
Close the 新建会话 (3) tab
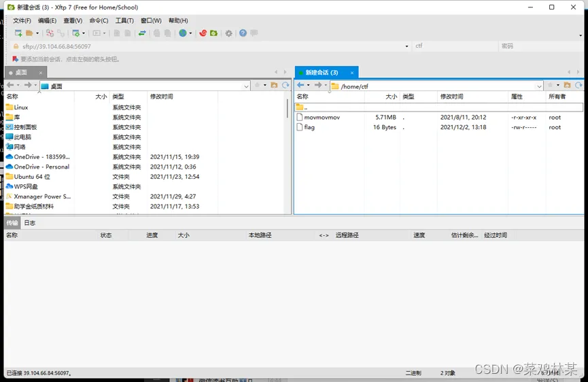coord(351,73)
